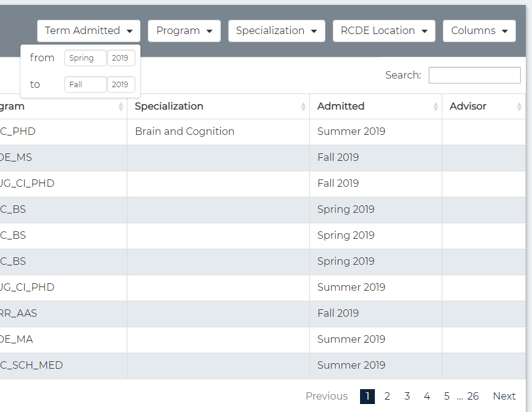The image size is (532, 412).
Task: Jump to page 26 of results
Action: coord(473,397)
